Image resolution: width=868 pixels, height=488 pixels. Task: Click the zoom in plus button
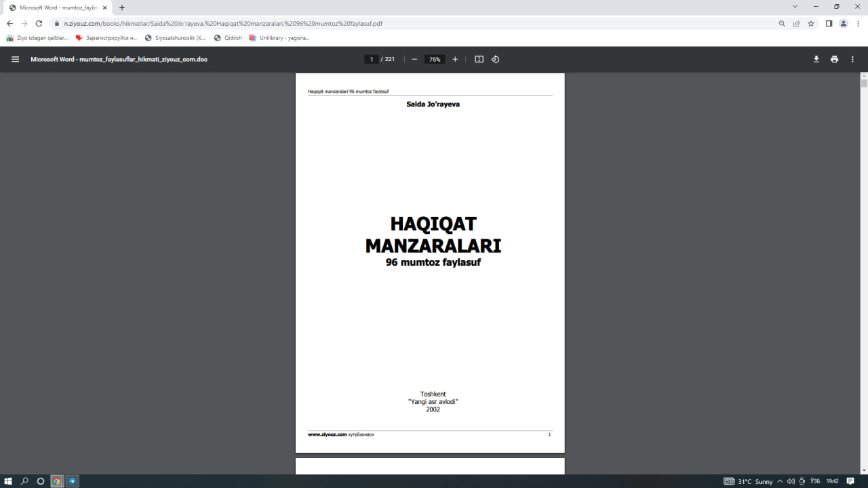pos(455,60)
